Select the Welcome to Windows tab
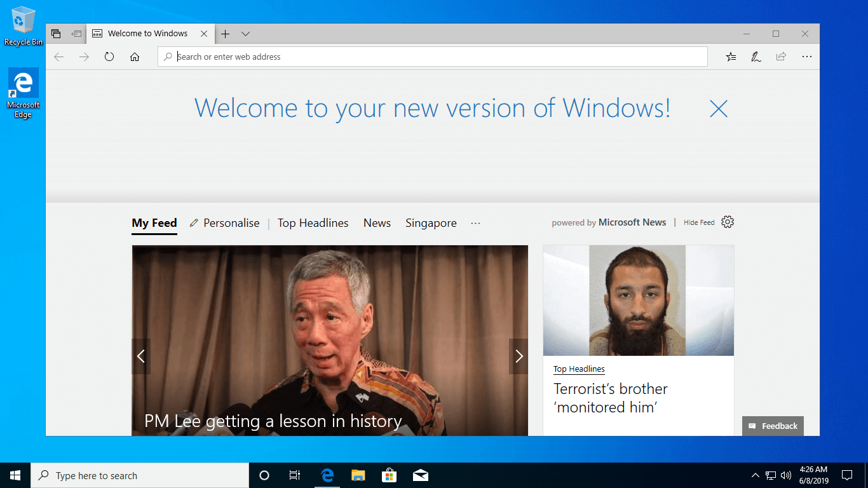This screenshot has width=868, height=488. pos(148,34)
